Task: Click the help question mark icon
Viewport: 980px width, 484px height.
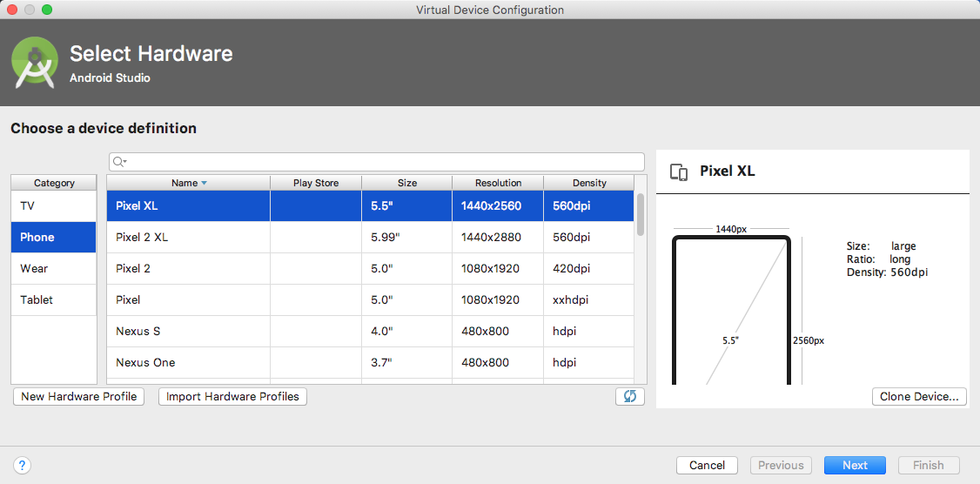Action: tap(23, 465)
